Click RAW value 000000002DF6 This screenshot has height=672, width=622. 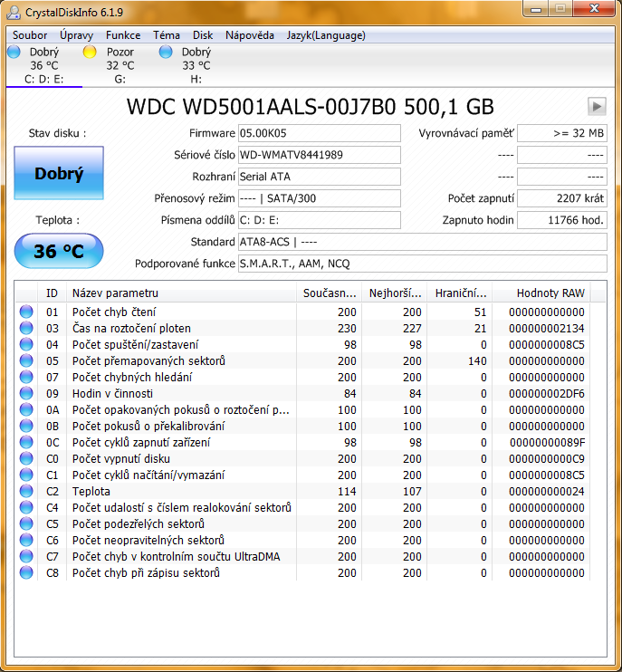click(x=547, y=393)
